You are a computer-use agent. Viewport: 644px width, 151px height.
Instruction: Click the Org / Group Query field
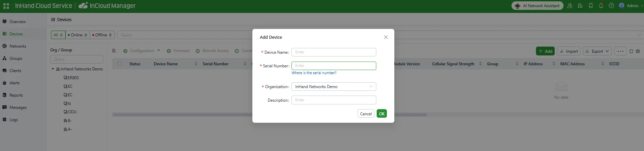click(77, 59)
